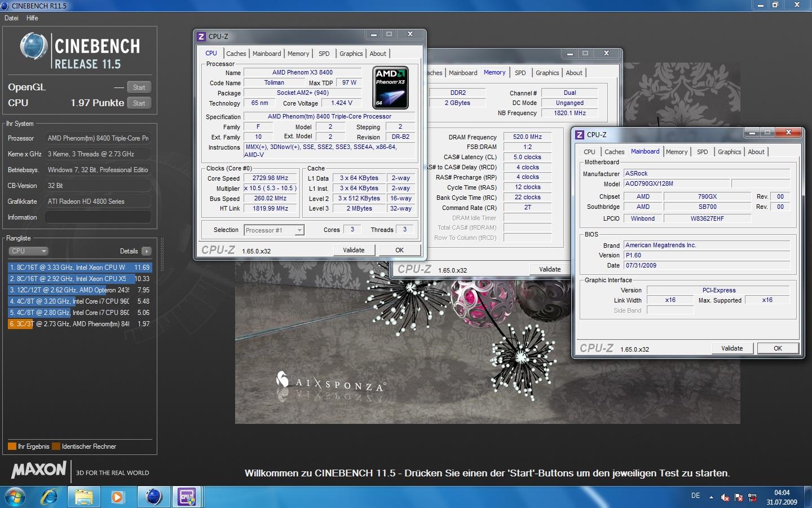Image resolution: width=812 pixels, height=508 pixels.
Task: Click Validate in the Memory CPU-Z window
Action: pos(550,269)
